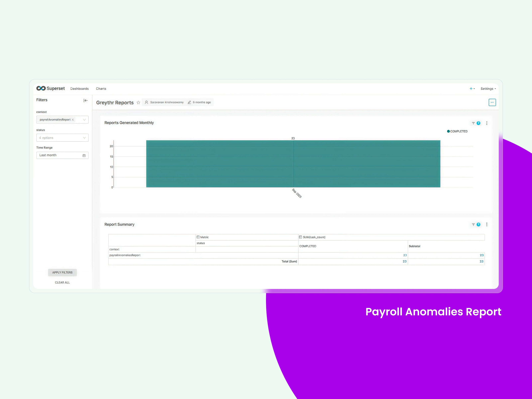Click the Apply Filters button

click(x=62, y=272)
